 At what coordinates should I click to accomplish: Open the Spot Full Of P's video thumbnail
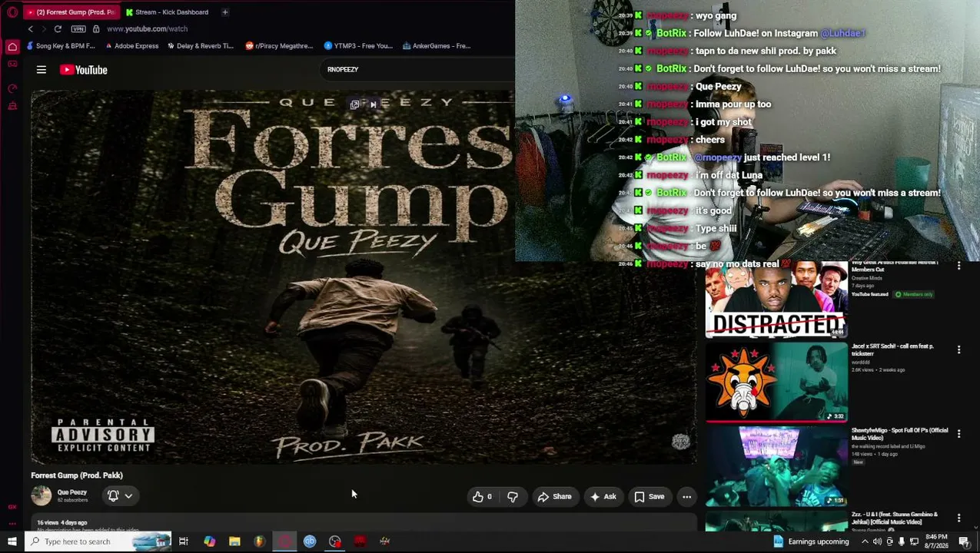[x=776, y=466]
